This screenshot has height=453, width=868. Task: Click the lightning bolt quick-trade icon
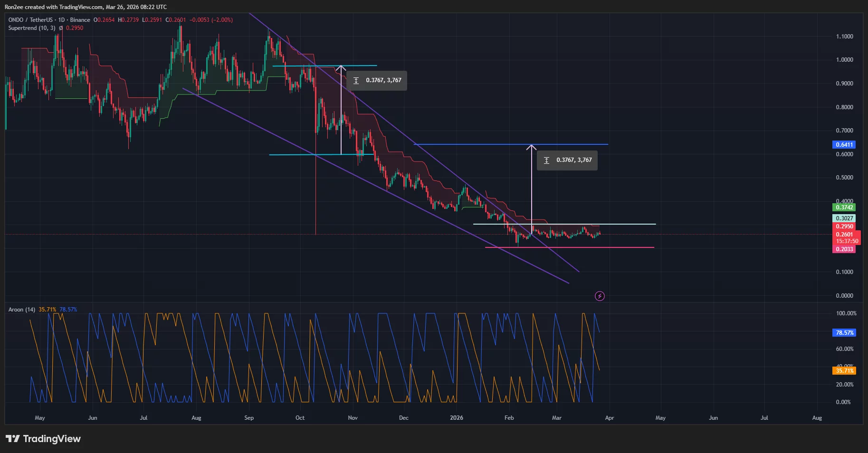click(600, 296)
